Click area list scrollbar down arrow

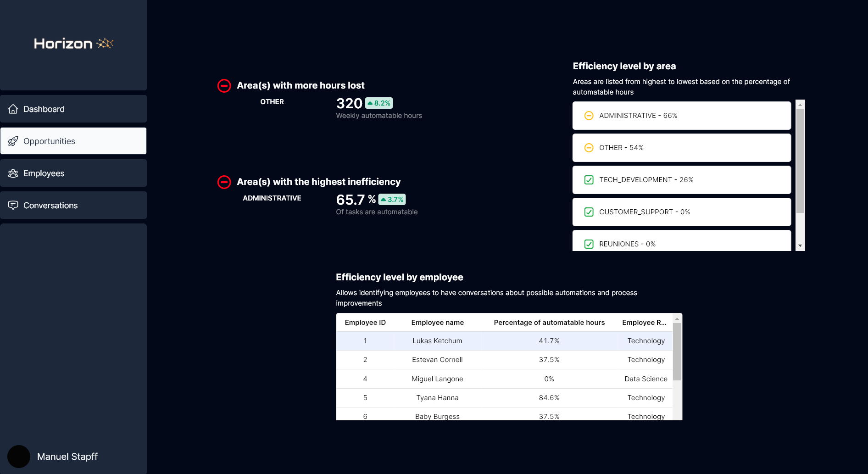click(x=800, y=246)
